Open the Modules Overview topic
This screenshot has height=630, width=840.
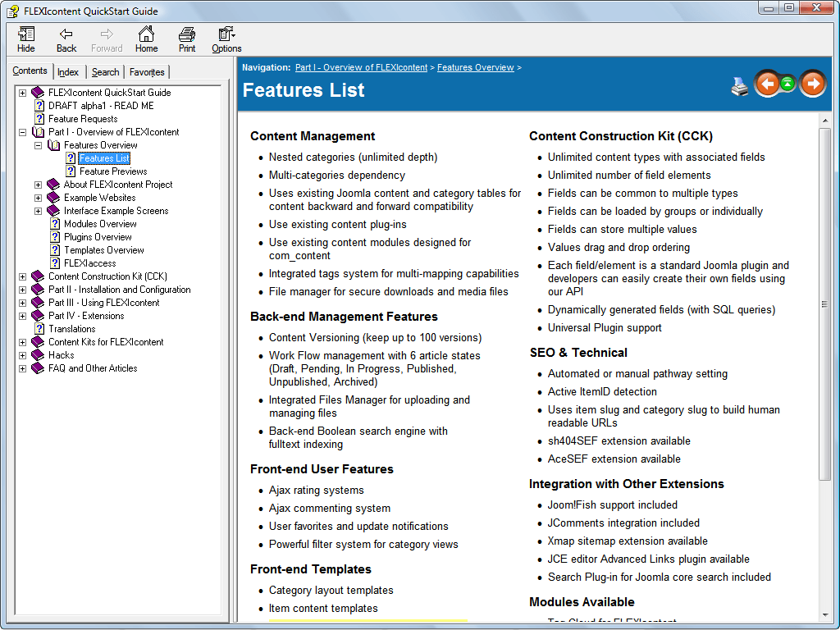pos(100,224)
